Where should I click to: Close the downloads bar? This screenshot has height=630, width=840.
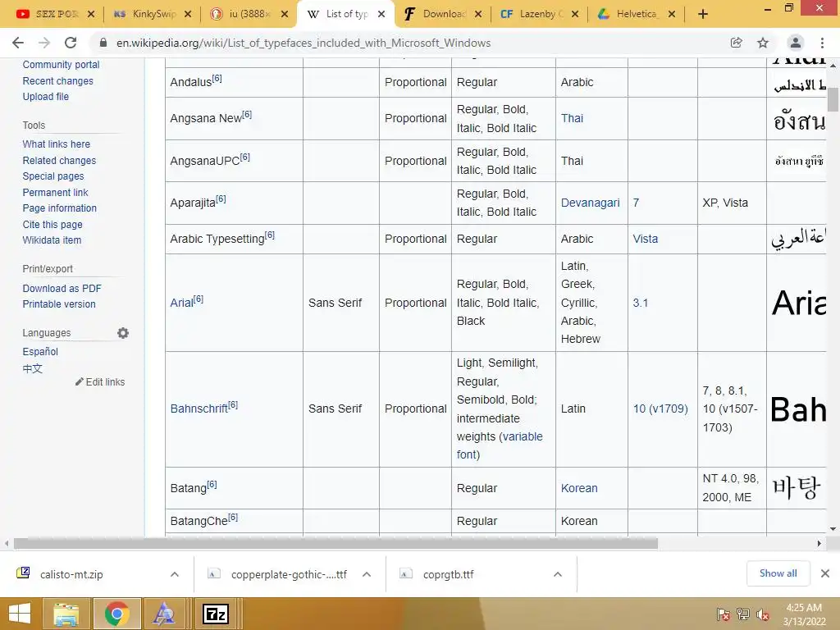825,573
